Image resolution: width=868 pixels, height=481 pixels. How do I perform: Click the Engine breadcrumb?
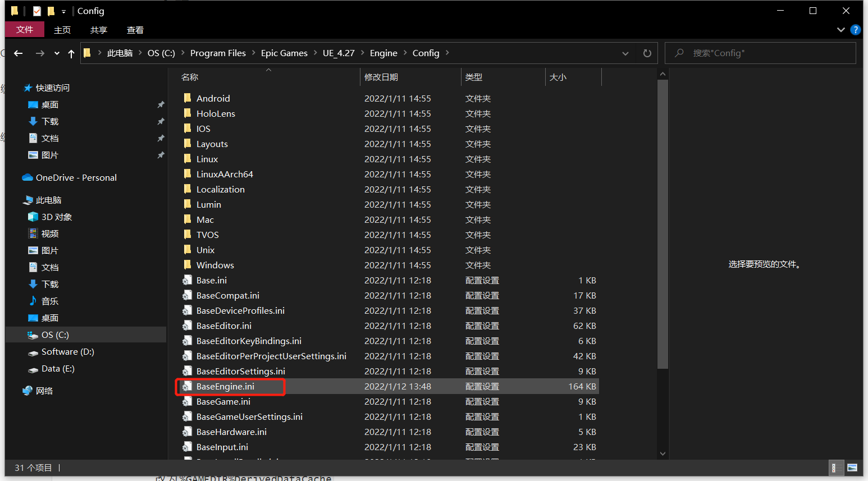(383, 53)
